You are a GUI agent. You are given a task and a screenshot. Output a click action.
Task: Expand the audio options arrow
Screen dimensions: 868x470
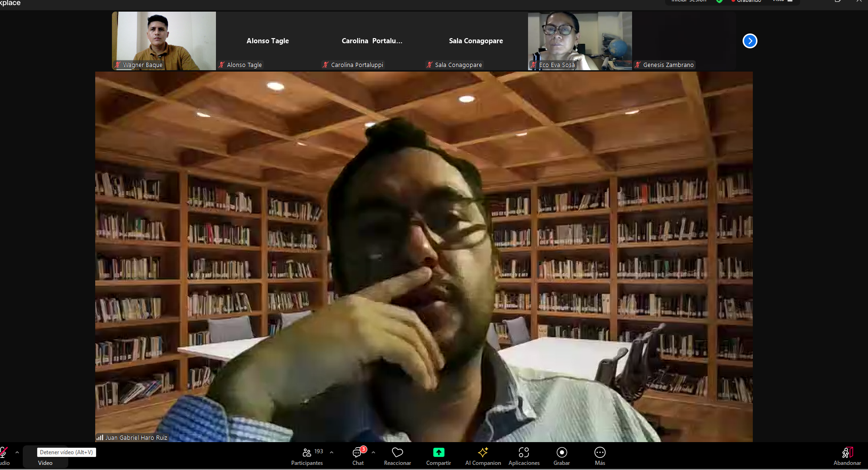coord(17,452)
